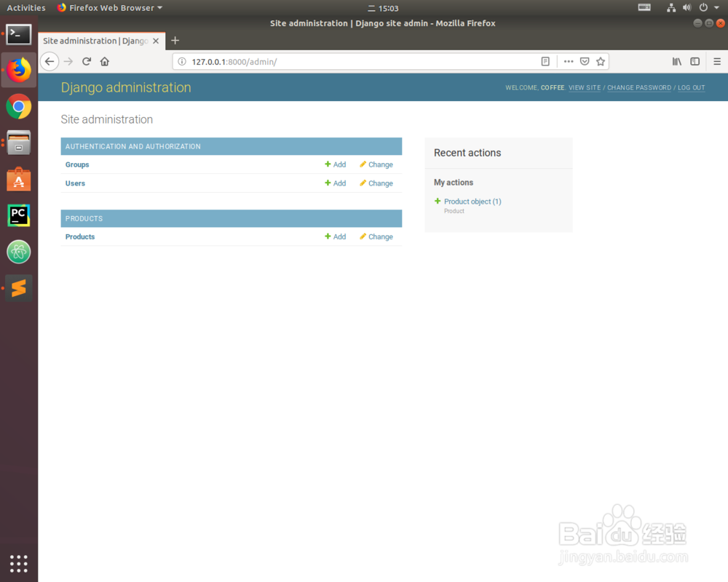
Task: Bookmark this page with the star
Action: coord(601,61)
